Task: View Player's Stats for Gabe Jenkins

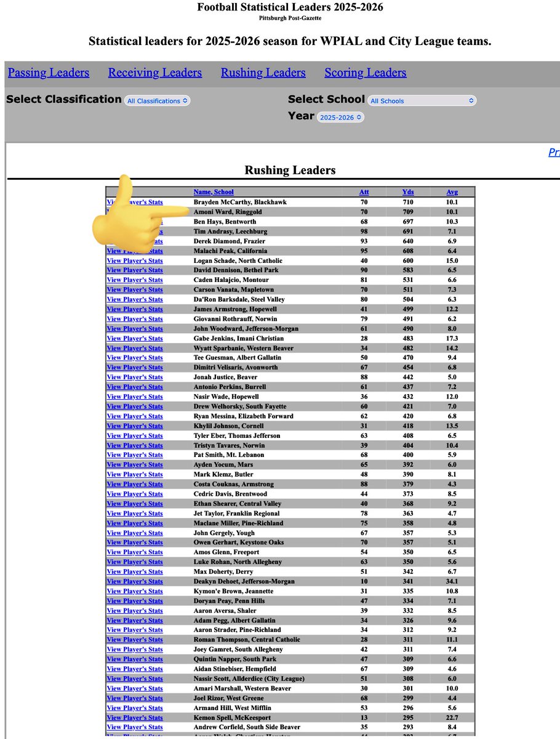Action: [135, 338]
